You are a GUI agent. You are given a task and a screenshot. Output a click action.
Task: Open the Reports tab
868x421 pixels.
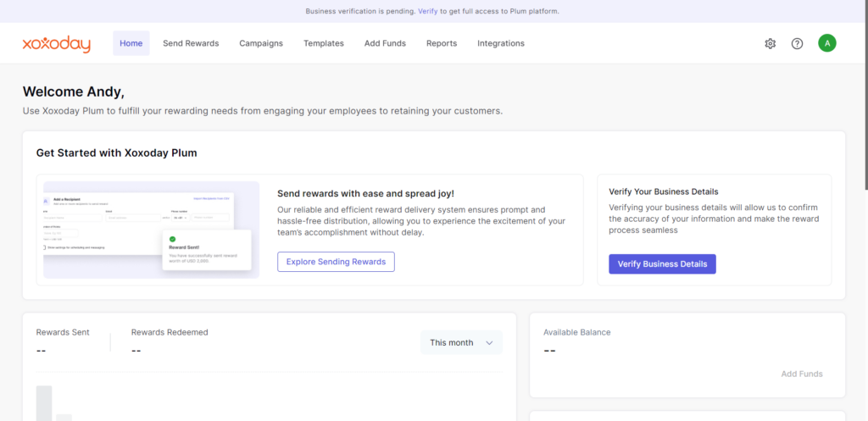pos(442,43)
